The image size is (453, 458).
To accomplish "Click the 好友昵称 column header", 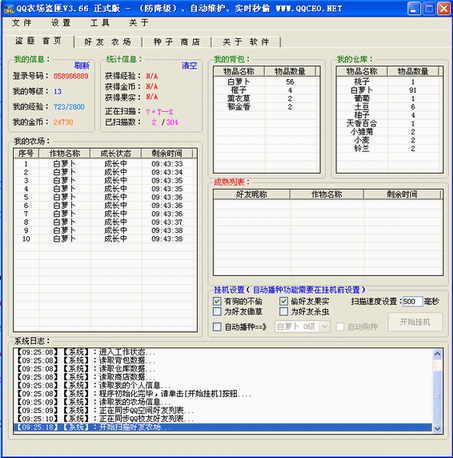I will coord(252,194).
